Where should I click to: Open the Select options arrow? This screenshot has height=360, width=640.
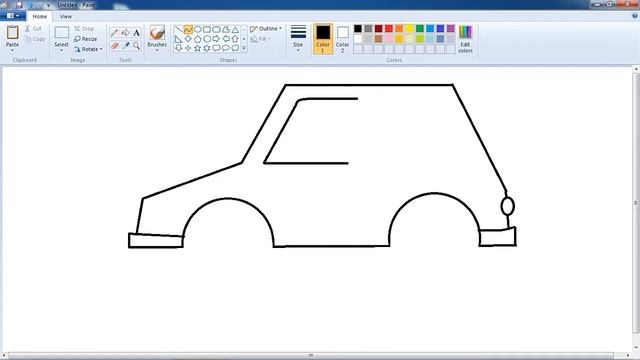(x=62, y=50)
